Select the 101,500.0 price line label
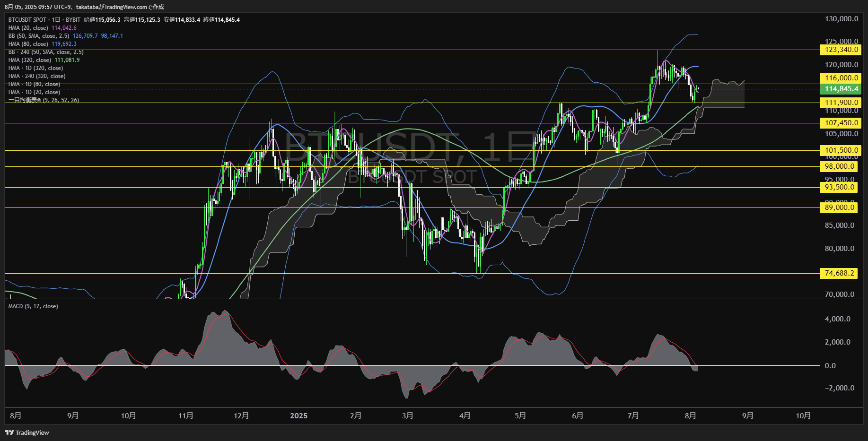Screen dimensions: 868x441 (x=842, y=150)
